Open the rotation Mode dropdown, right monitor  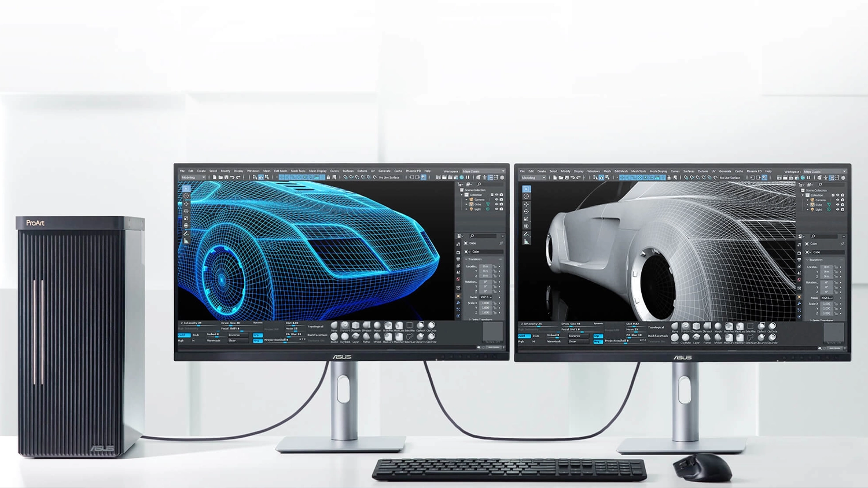827,298
